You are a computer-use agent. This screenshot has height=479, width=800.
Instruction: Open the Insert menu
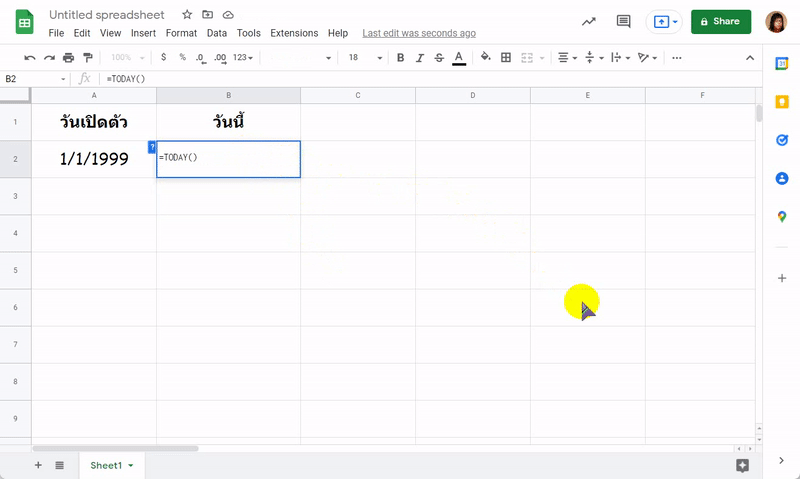click(143, 33)
